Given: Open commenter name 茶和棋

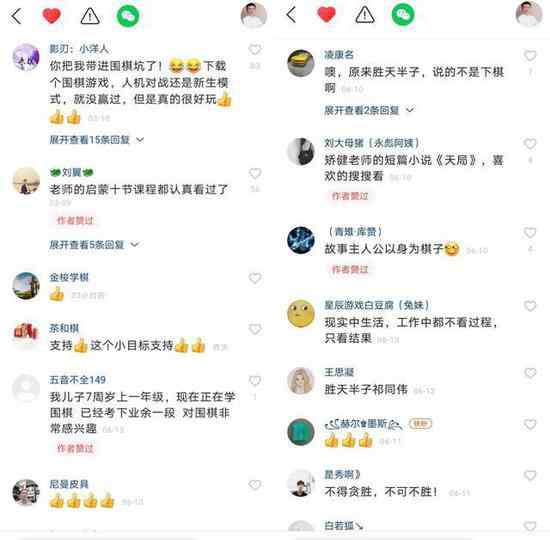Looking at the screenshot, I should [x=64, y=328].
